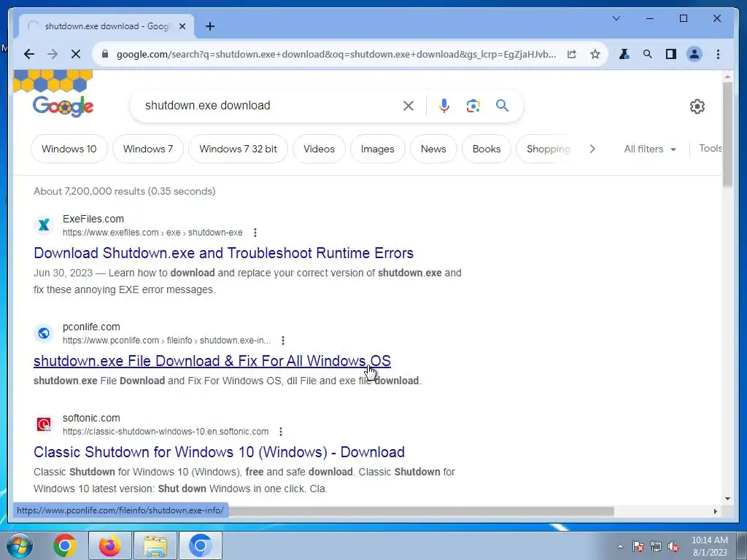The height and width of the screenshot is (560, 747).
Task: Open the Tools option
Action: [711, 148]
